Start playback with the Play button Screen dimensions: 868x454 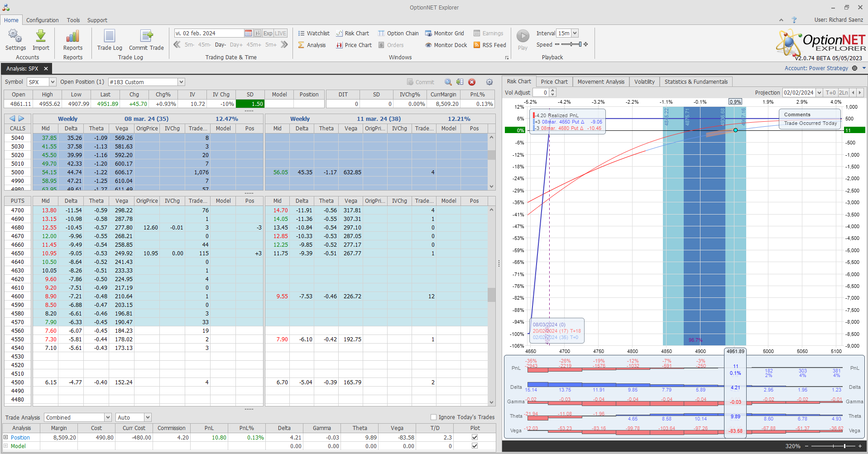[523, 40]
